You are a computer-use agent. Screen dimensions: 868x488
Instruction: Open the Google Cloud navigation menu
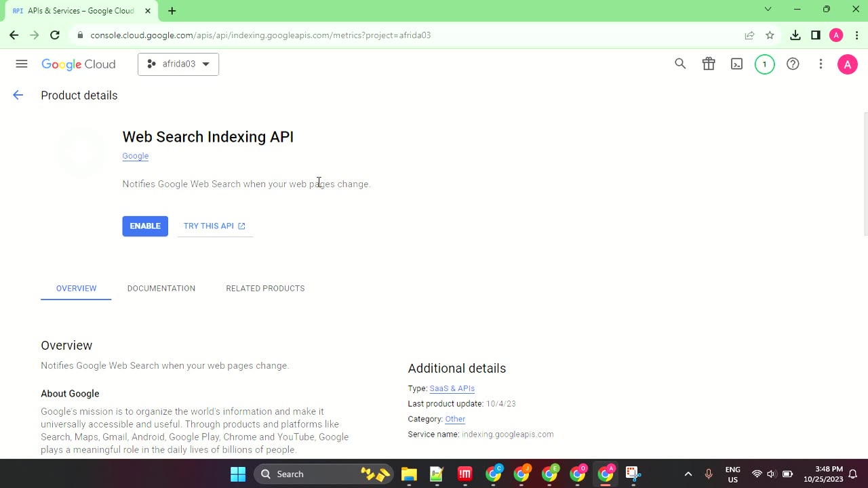22,64
